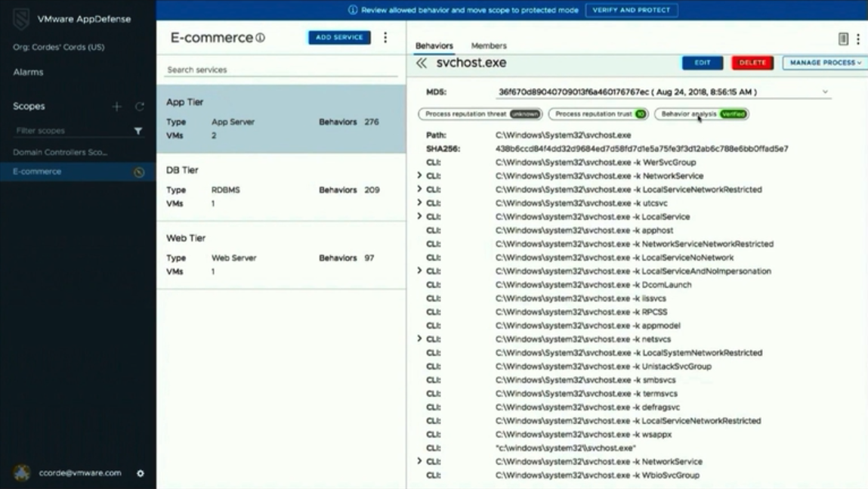This screenshot has width=868, height=489.
Task: Open the settings gear beside the user email
Action: (x=140, y=473)
